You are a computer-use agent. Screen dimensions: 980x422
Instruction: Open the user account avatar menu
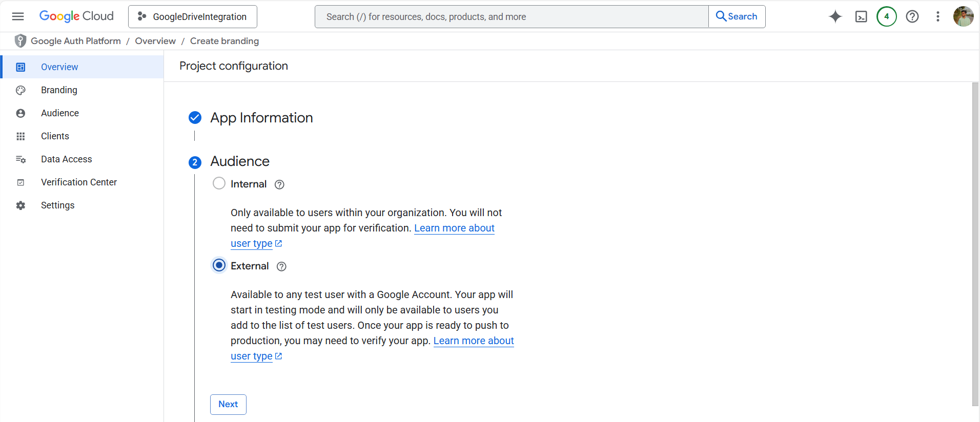pyautogui.click(x=963, y=16)
